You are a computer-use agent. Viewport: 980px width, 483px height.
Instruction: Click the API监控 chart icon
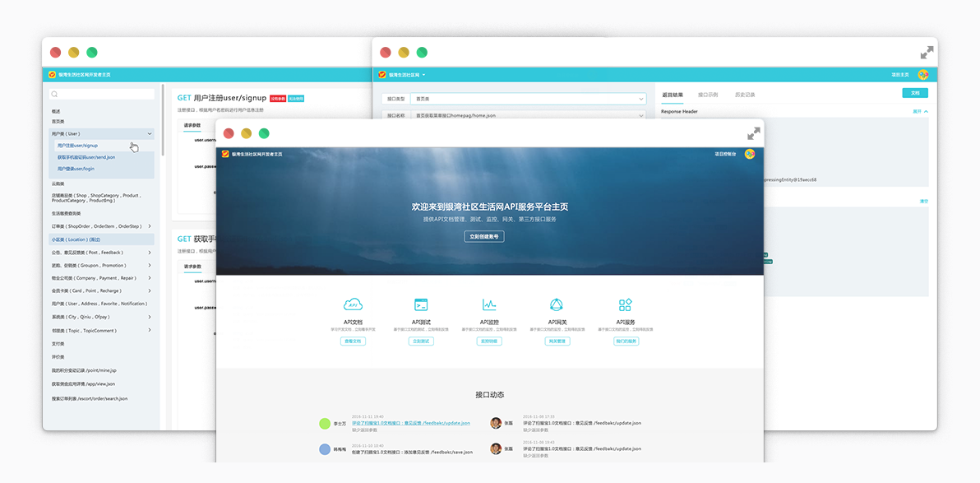[x=488, y=304]
